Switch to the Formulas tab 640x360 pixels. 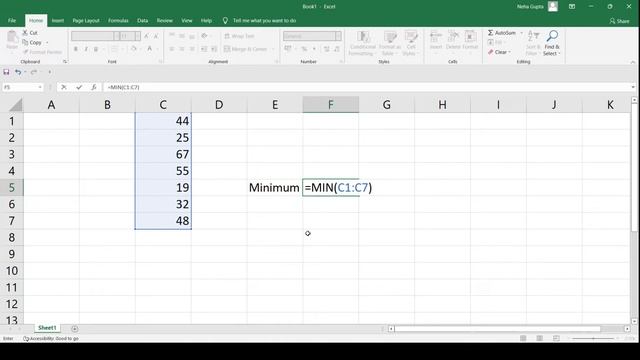[118, 20]
